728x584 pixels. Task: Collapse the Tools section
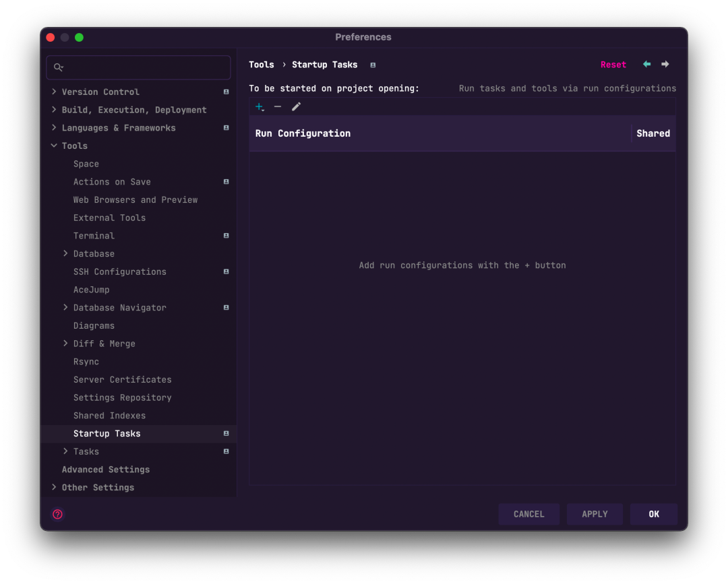click(x=54, y=145)
